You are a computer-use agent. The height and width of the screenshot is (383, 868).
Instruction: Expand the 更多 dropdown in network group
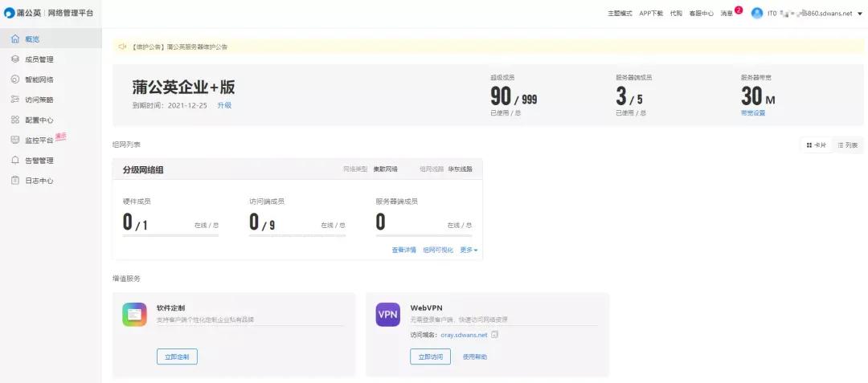[469, 251]
